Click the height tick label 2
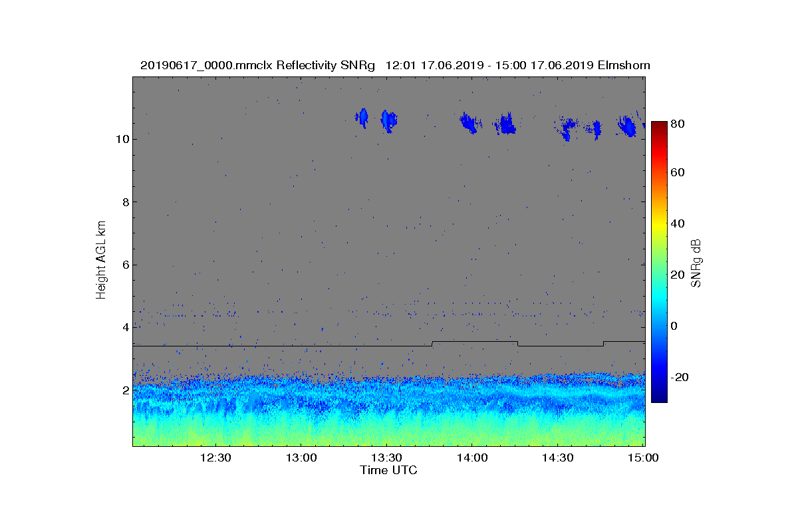This screenshot has width=798, height=532. point(125,390)
